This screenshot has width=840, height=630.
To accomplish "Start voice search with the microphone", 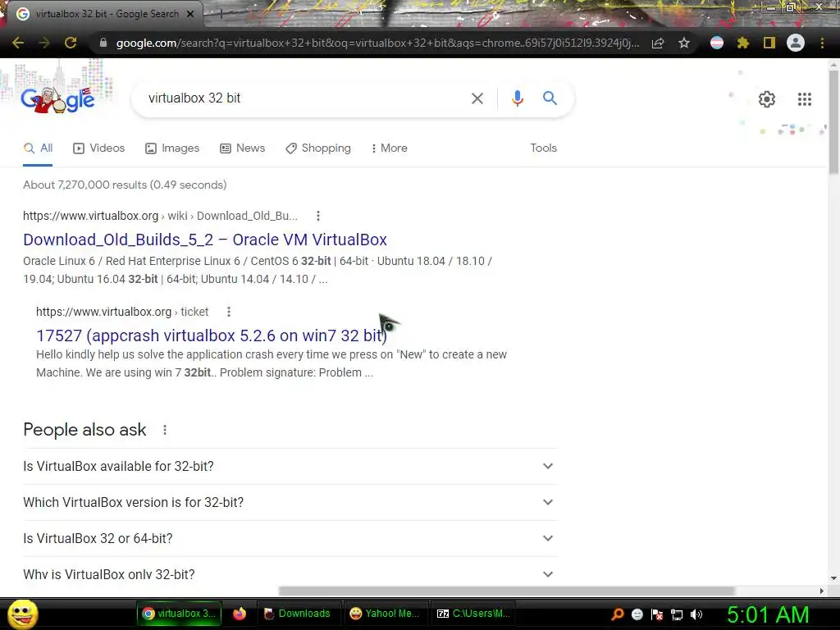I will pyautogui.click(x=518, y=98).
